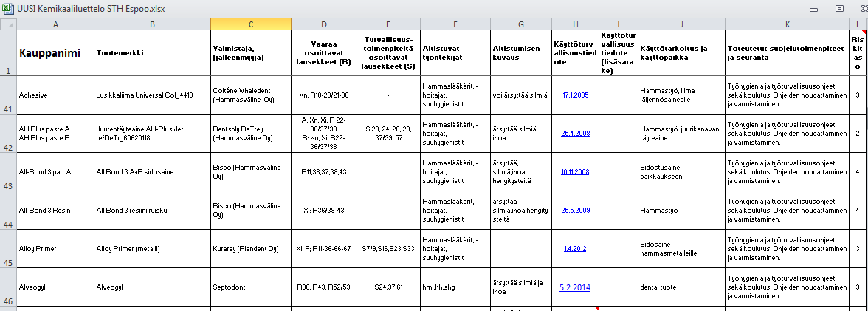Select column B header

152,24
